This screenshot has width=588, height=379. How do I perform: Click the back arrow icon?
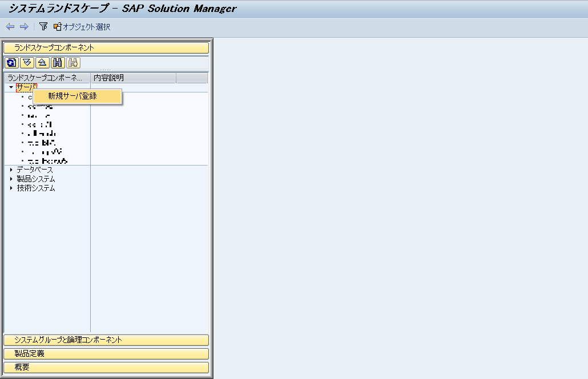[10, 27]
